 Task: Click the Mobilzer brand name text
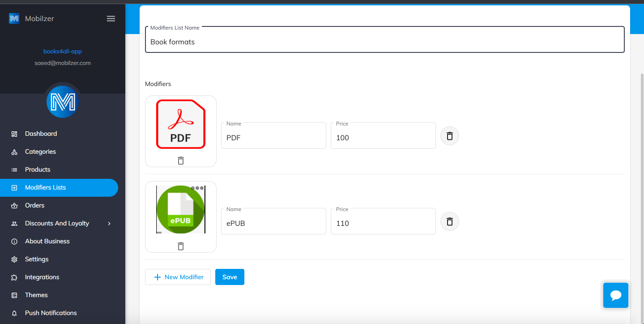(39, 18)
